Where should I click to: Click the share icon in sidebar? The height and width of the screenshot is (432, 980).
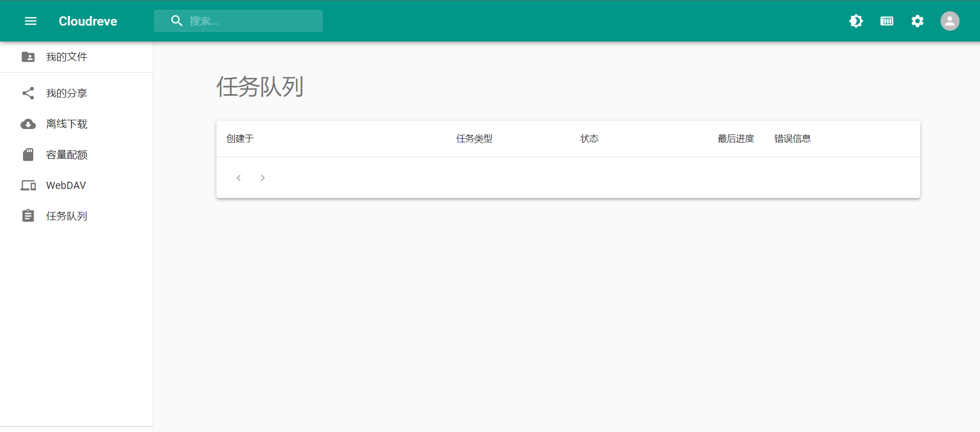[28, 93]
